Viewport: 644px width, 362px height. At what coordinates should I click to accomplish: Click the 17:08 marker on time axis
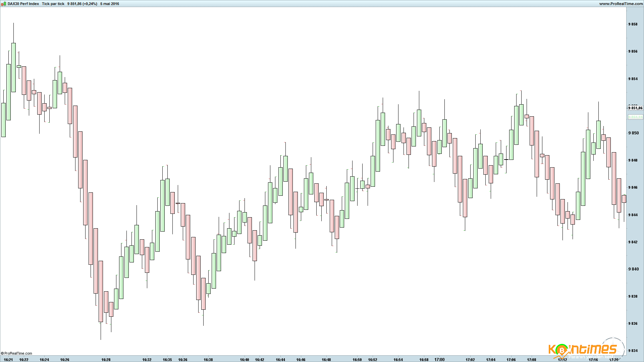tap(532, 360)
